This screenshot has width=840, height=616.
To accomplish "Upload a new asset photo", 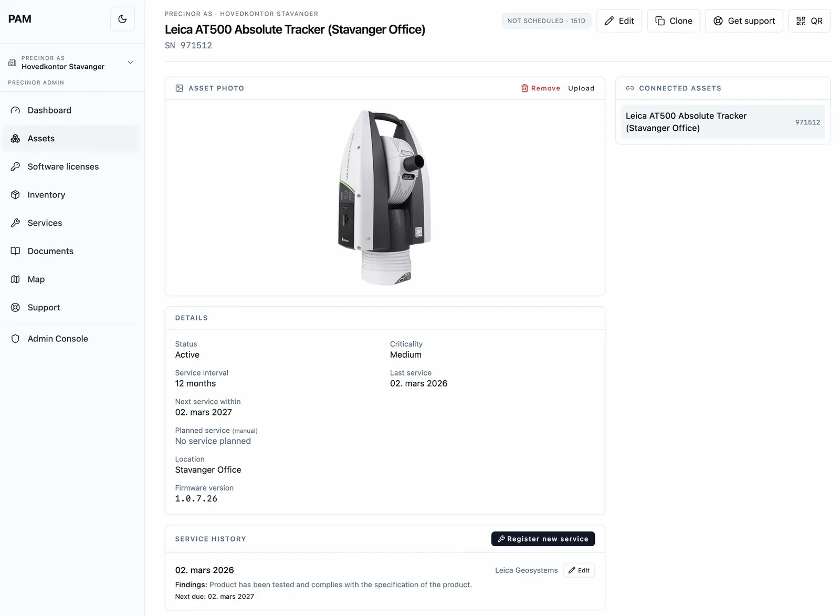I will 581,88.
